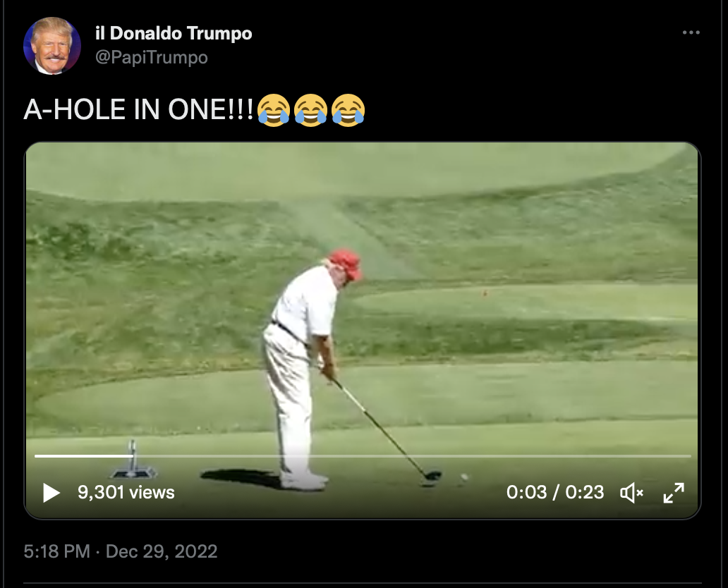Screen dimensions: 728x588
Task: Click the first laughing-crying emoji
Action: pos(274,110)
